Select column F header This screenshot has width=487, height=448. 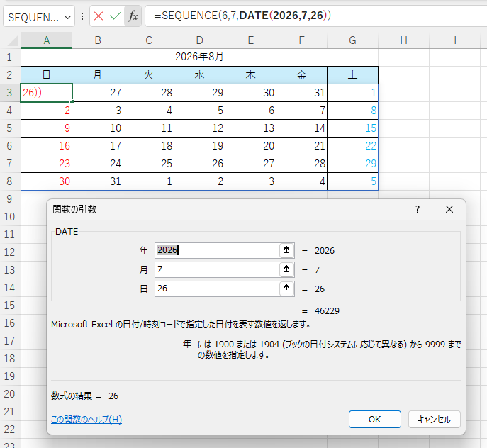[x=301, y=40]
